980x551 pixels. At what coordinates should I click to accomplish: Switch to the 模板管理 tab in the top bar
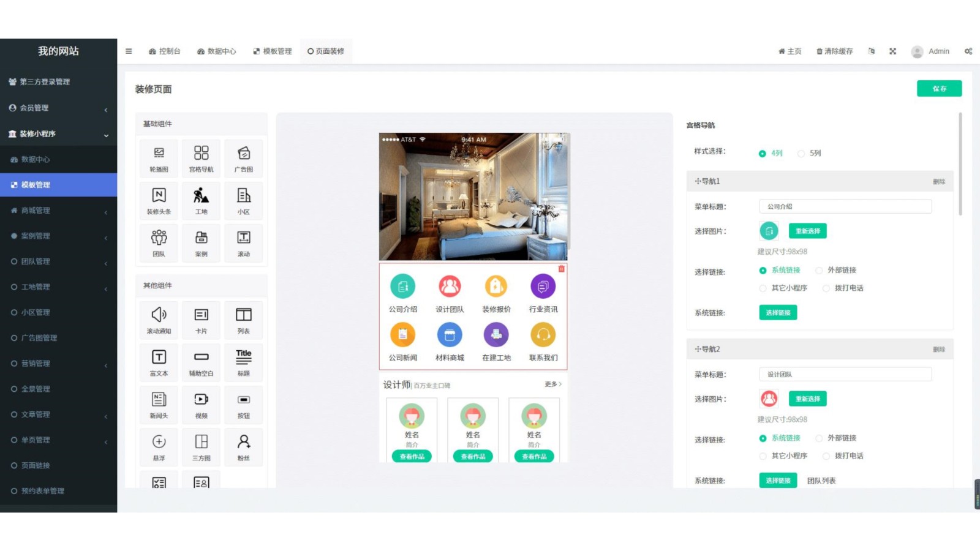point(273,51)
